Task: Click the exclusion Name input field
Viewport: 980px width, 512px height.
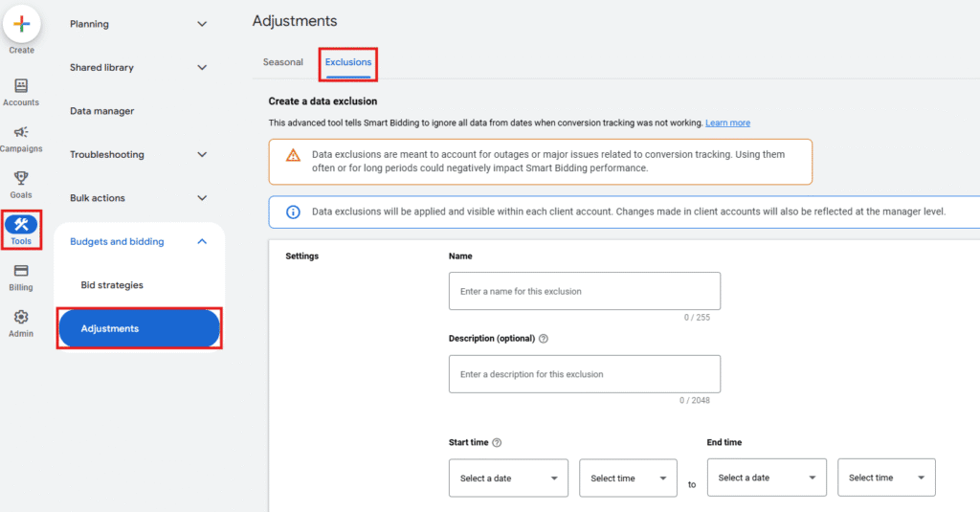Action: (x=584, y=291)
